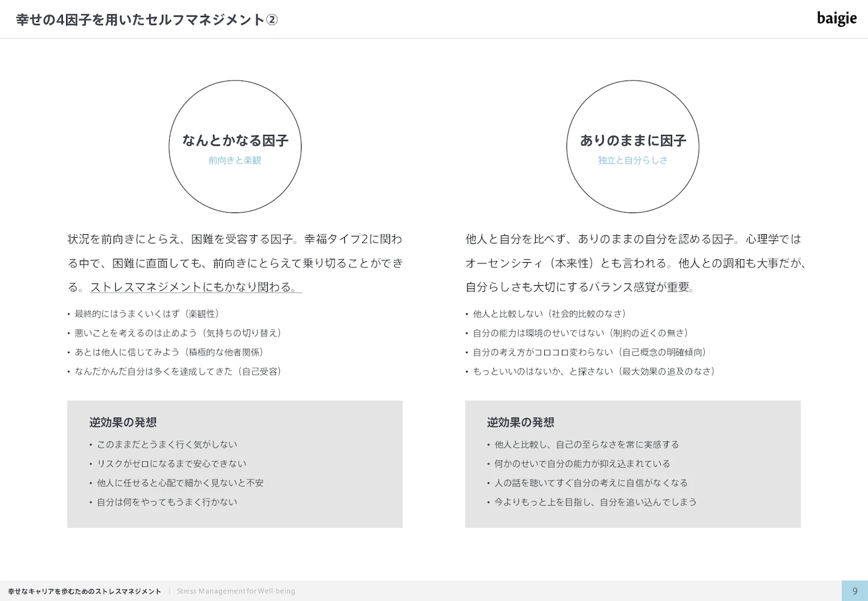Click bullet 他人と比較しない（社会的比較のなさ）
Viewport: 868px width, 601px height.
click(546, 314)
